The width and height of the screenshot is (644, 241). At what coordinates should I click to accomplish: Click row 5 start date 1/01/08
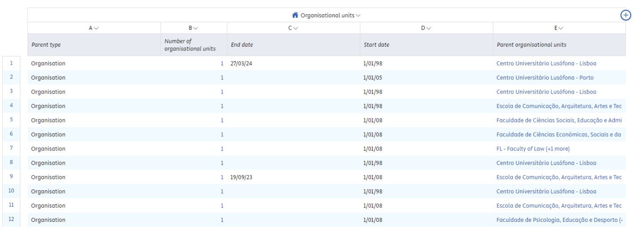pyautogui.click(x=373, y=120)
